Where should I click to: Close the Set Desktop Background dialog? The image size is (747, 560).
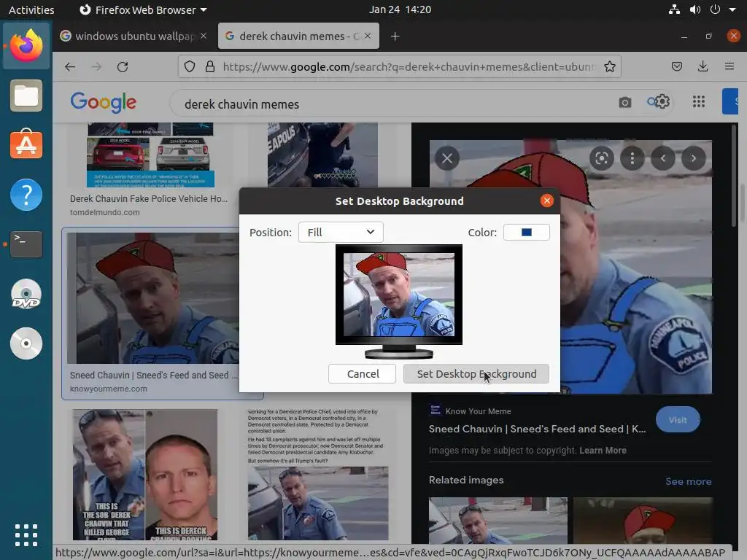tap(547, 201)
